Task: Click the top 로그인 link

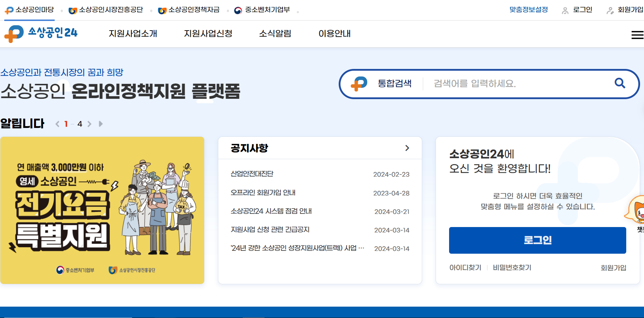Action: 583,10
